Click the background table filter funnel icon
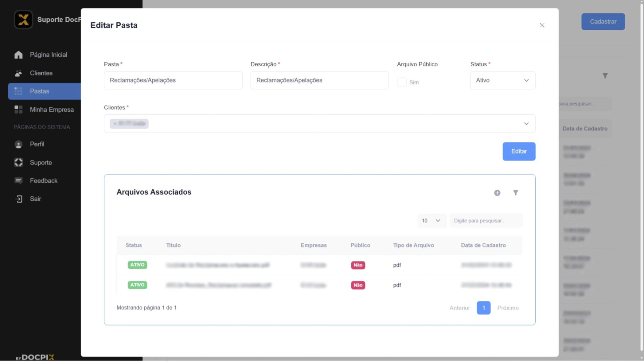Image resolution: width=644 pixels, height=362 pixels. click(x=605, y=76)
